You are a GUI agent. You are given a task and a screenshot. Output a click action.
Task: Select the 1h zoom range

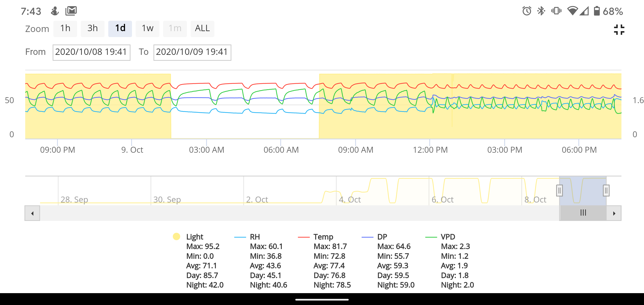[65, 29]
